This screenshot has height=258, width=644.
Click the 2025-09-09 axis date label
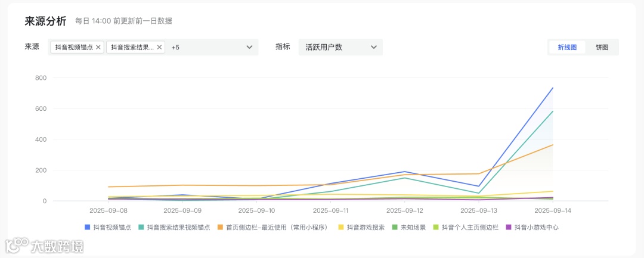182,210
